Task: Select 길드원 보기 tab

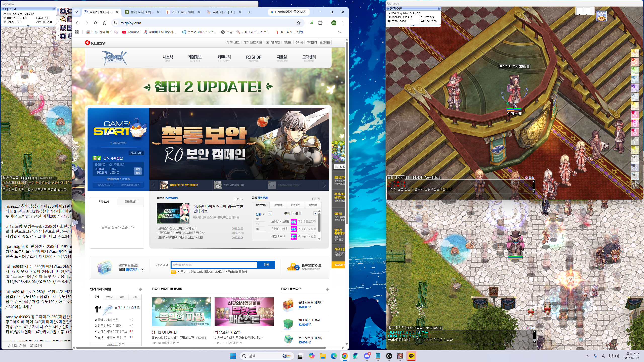Action: point(131,202)
